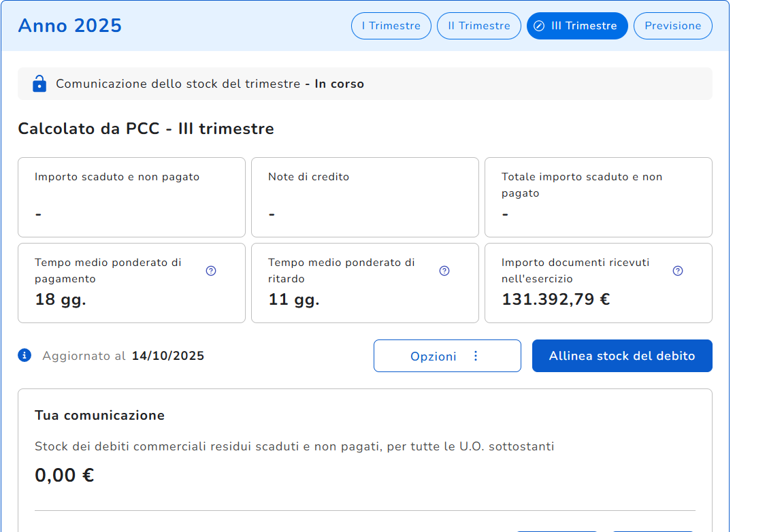Click the edit icon in III Trimestre tab
Image resolution: width=784 pixels, height=532 pixels.
pos(539,26)
